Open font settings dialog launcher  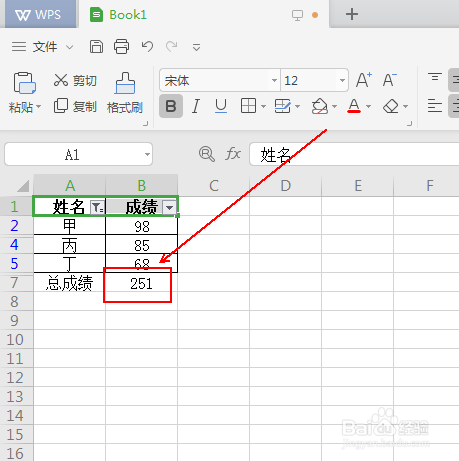(x=410, y=124)
